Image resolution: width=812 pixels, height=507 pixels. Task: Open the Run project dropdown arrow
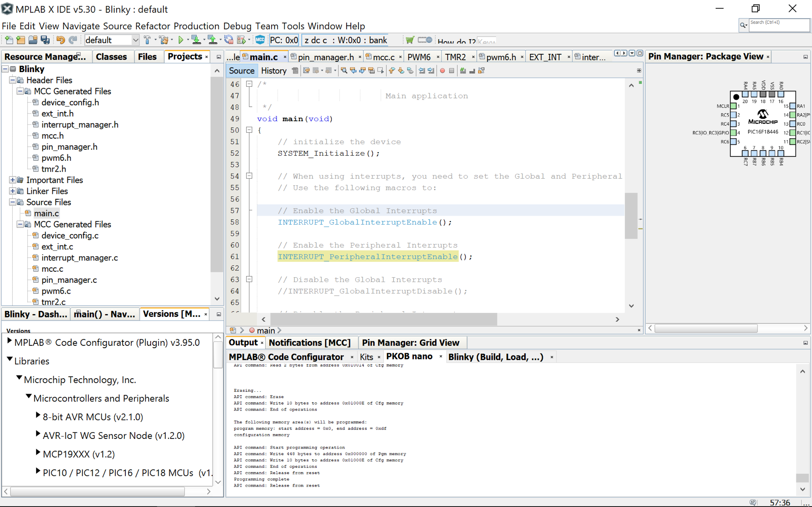pos(188,40)
